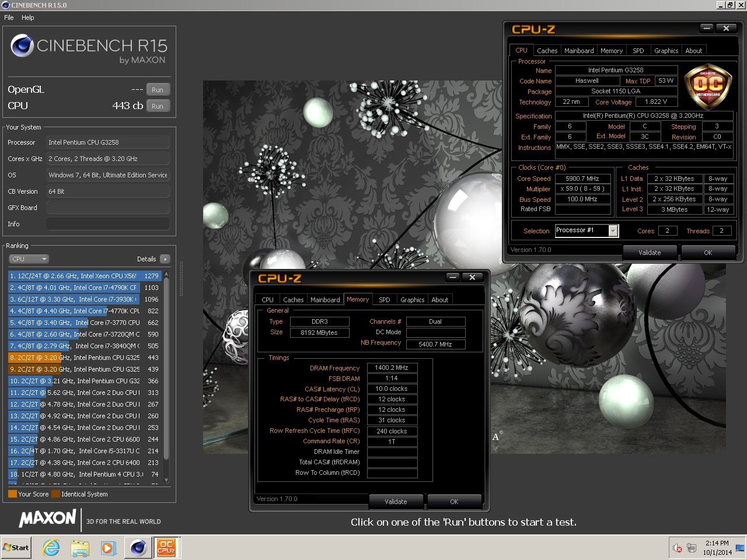Click the Identical System brown legend swatch
The width and height of the screenshot is (747, 560).
[55, 494]
